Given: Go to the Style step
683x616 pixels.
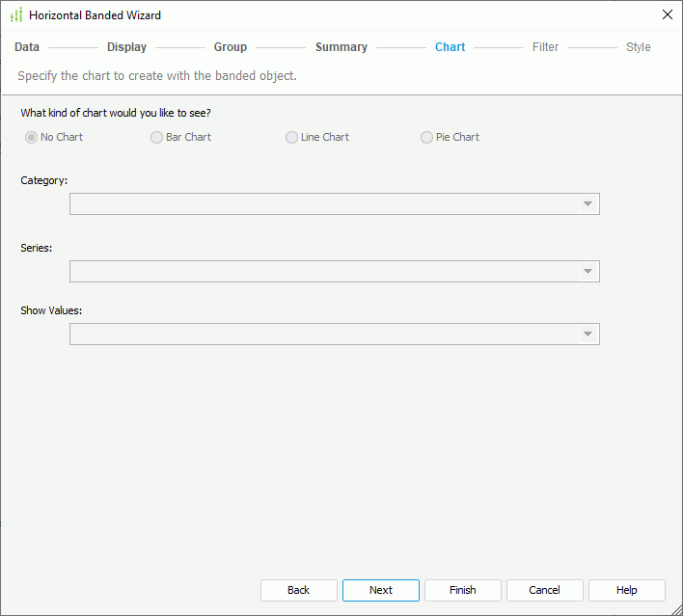Looking at the screenshot, I should point(638,47).
